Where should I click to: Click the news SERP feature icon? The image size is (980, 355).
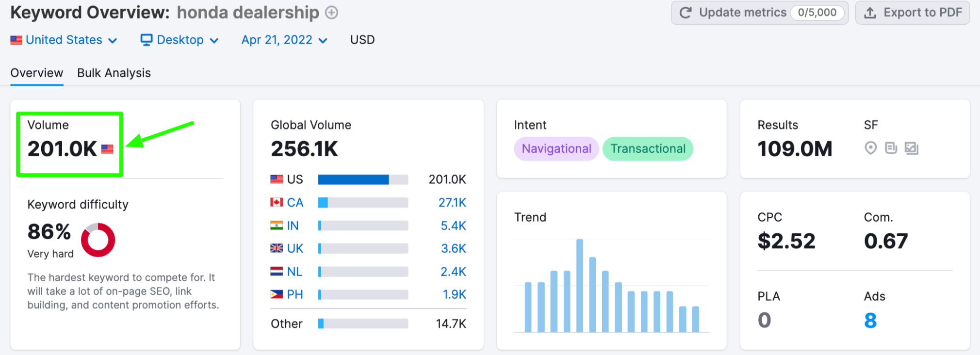891,148
